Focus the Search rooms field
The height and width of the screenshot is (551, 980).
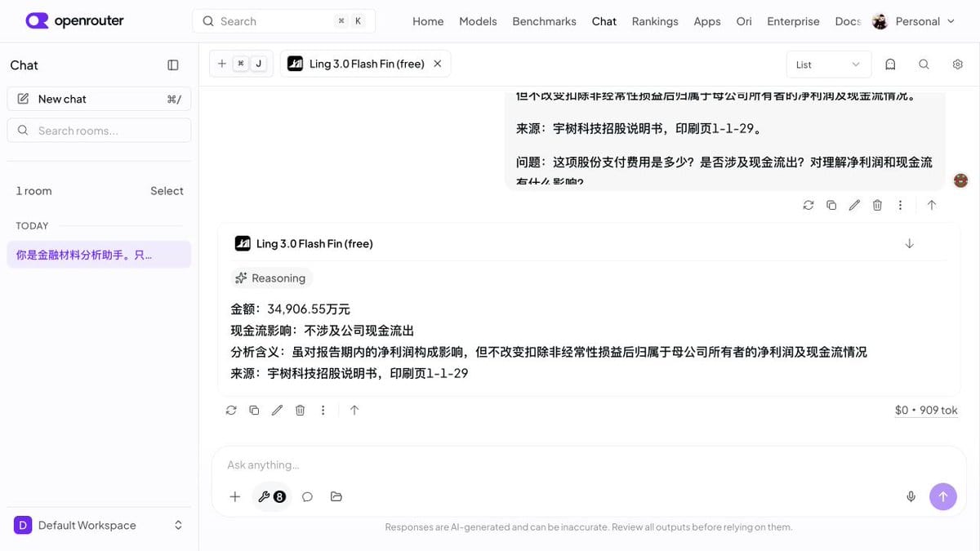99,131
